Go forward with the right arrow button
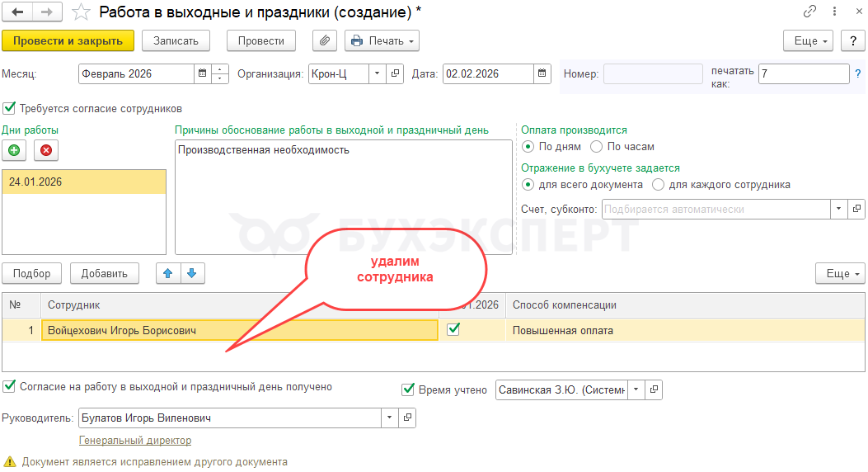 [x=47, y=12]
